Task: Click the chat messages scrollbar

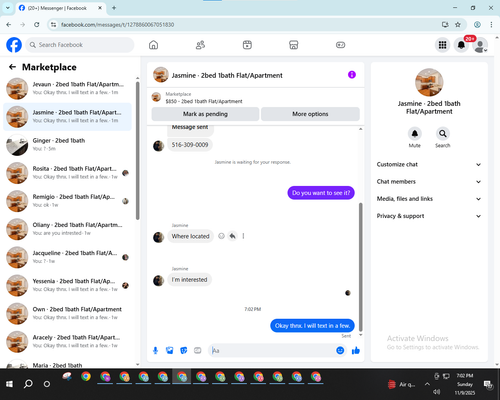Action: [360, 267]
